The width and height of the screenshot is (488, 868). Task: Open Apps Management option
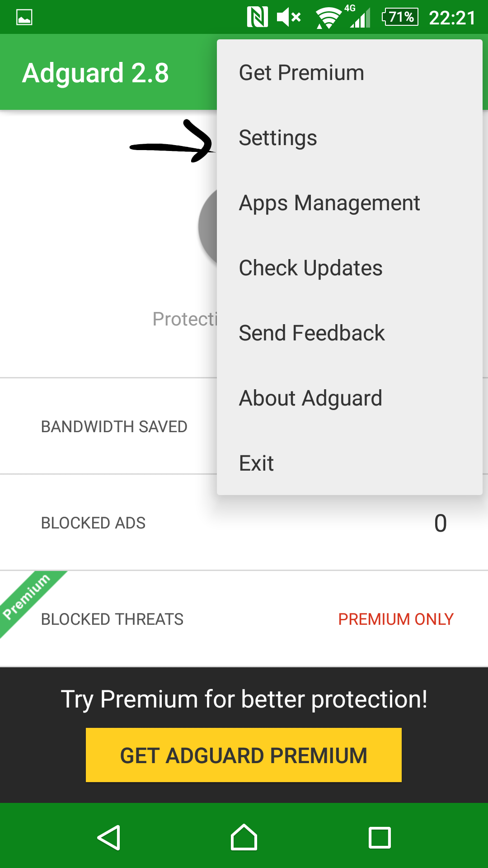[x=350, y=203]
